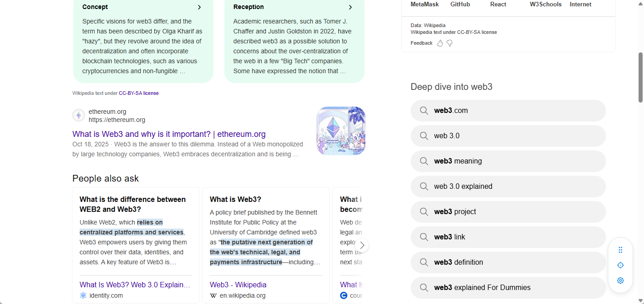Click the MetaMask related item
Screen dimensions: 644x304
425,5
